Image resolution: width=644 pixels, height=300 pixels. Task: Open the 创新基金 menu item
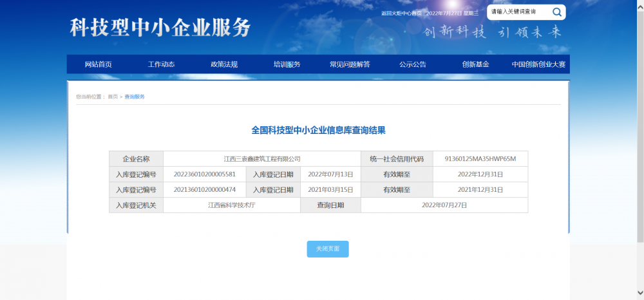(475, 64)
